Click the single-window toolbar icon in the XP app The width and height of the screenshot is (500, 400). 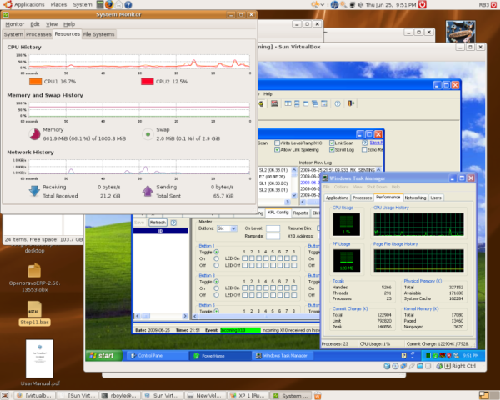306,104
